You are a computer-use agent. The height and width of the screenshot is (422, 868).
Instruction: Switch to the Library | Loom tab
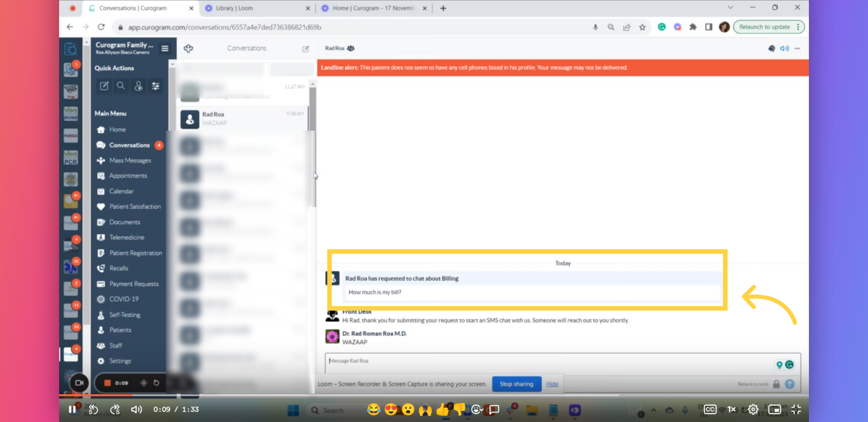(234, 8)
